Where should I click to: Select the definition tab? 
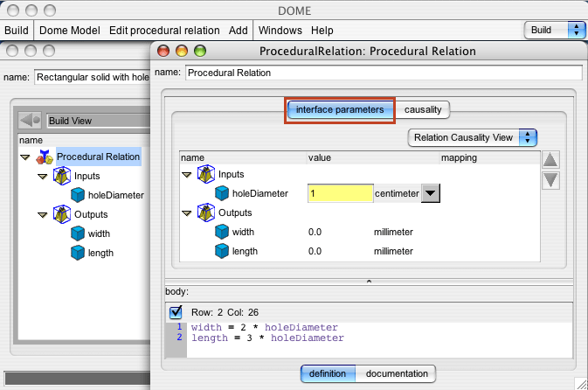pyautogui.click(x=328, y=374)
